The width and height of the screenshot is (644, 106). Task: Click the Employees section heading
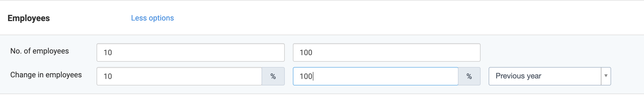[x=29, y=18]
